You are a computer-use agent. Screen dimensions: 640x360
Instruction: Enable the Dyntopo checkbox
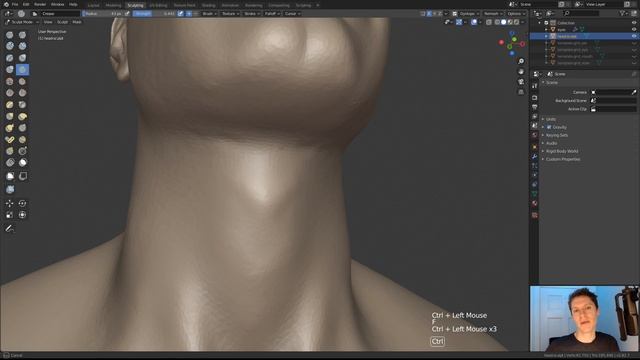[454, 13]
